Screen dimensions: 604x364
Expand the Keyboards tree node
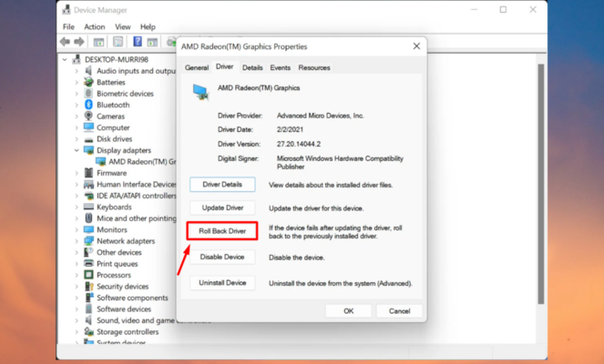click(77, 207)
